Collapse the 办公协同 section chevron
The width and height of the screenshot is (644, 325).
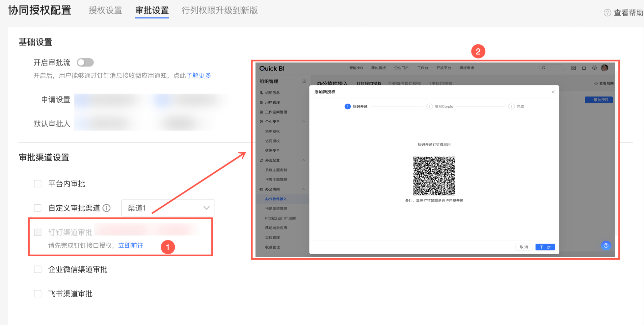(x=304, y=189)
